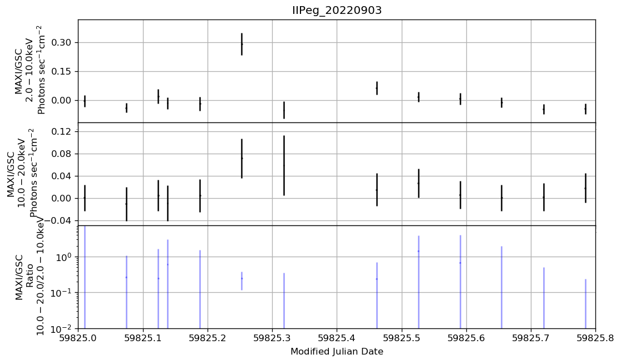Screen dimensions: 621x364
Task: Click the x-axis tick label 59825.3
Action: (x=272, y=338)
